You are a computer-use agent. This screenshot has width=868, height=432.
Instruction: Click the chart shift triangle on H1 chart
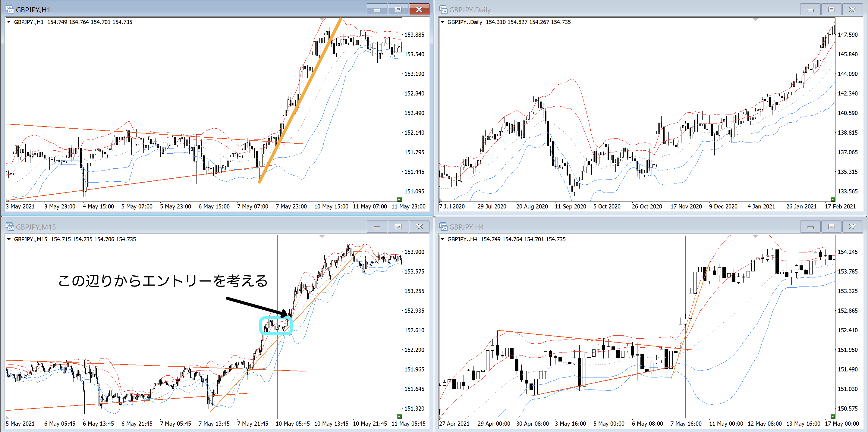[322, 19]
